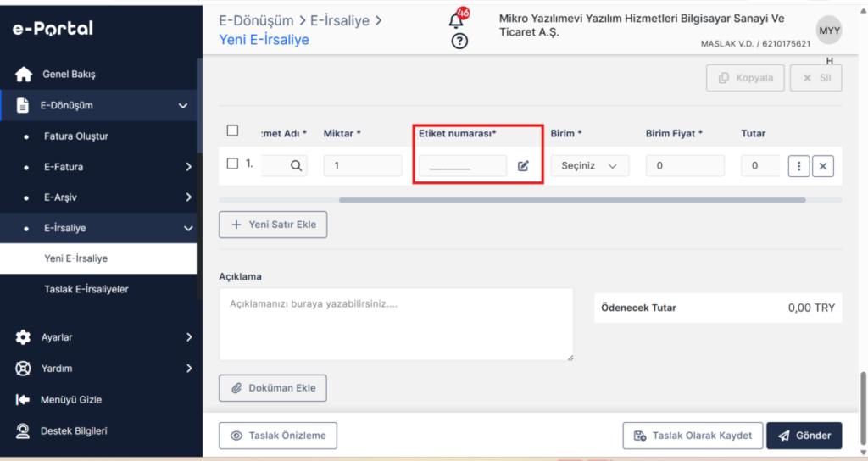Click the Tutar input field
The width and height of the screenshot is (868, 461).
pos(760,166)
